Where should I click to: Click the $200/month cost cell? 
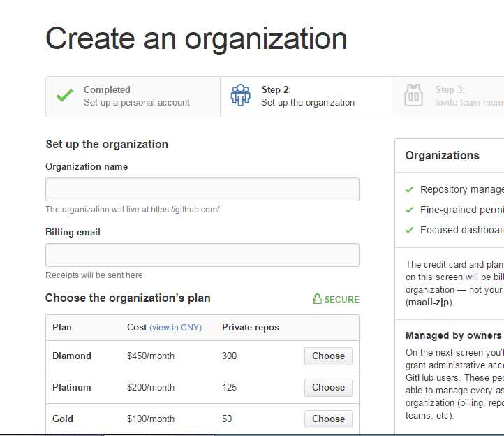click(151, 387)
